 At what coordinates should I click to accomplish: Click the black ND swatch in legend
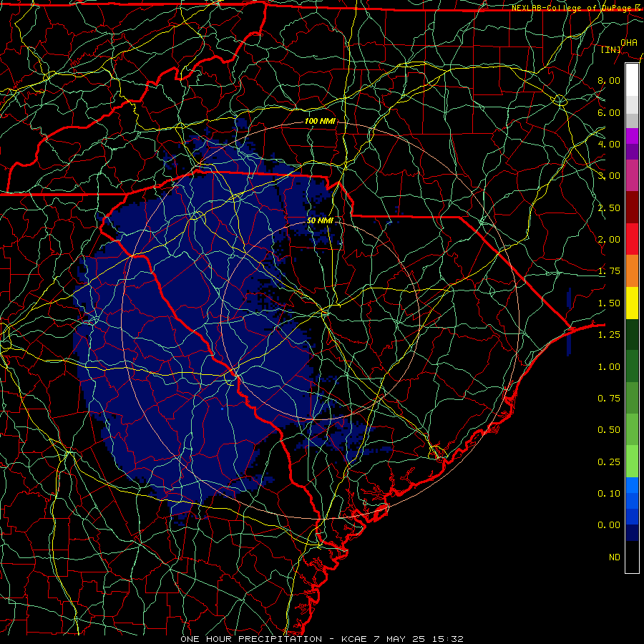tap(632, 557)
